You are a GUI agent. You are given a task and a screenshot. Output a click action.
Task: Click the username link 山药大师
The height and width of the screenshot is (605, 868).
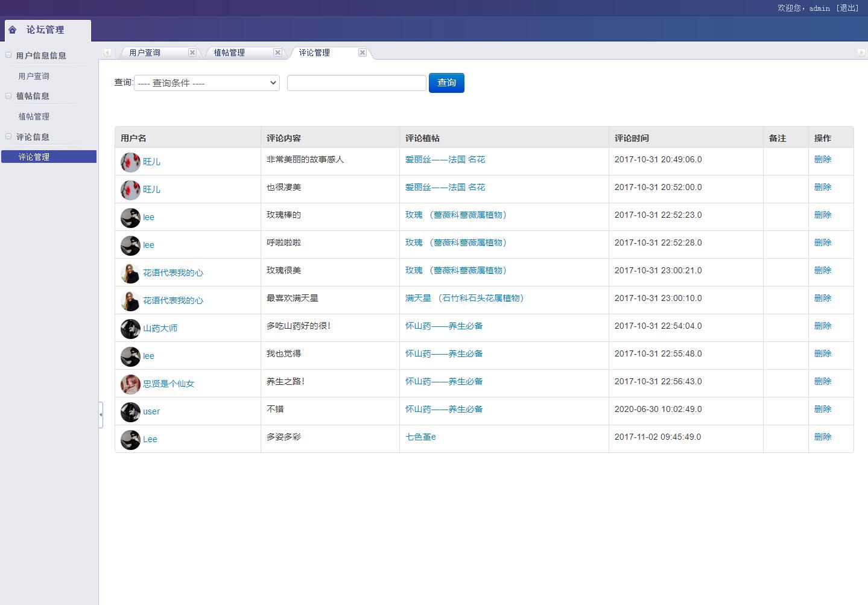tap(160, 328)
